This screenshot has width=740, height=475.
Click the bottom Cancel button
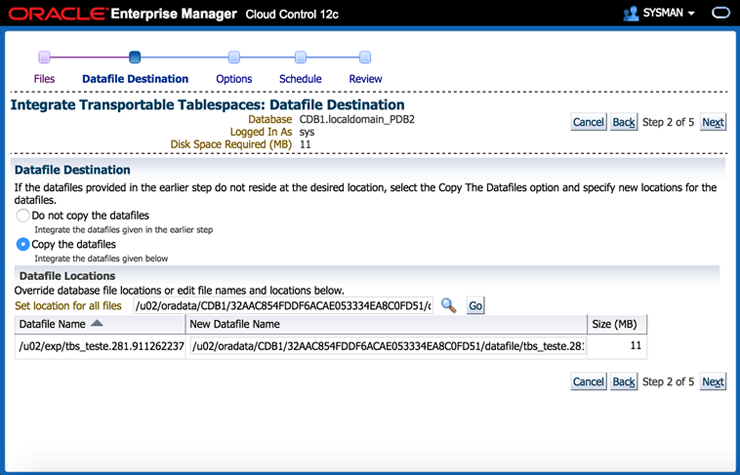click(588, 382)
